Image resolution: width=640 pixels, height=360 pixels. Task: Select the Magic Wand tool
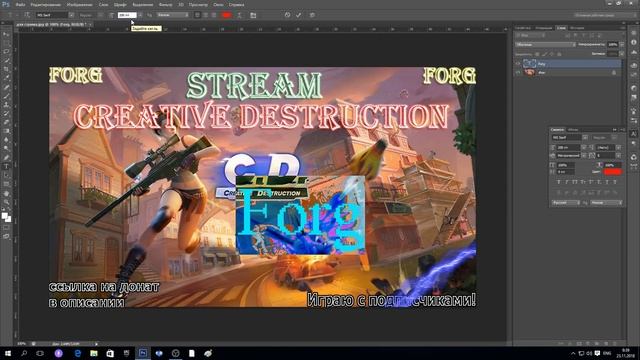(6, 60)
